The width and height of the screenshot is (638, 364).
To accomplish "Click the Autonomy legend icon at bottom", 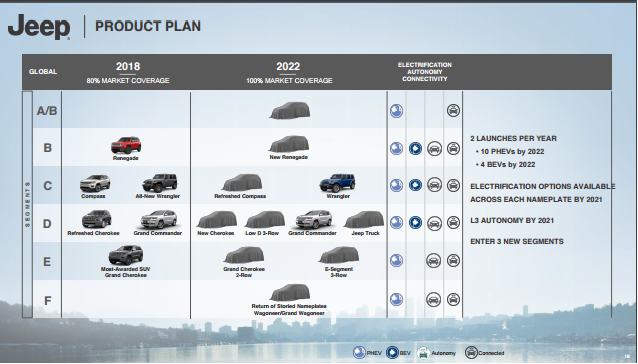I will pos(423,353).
